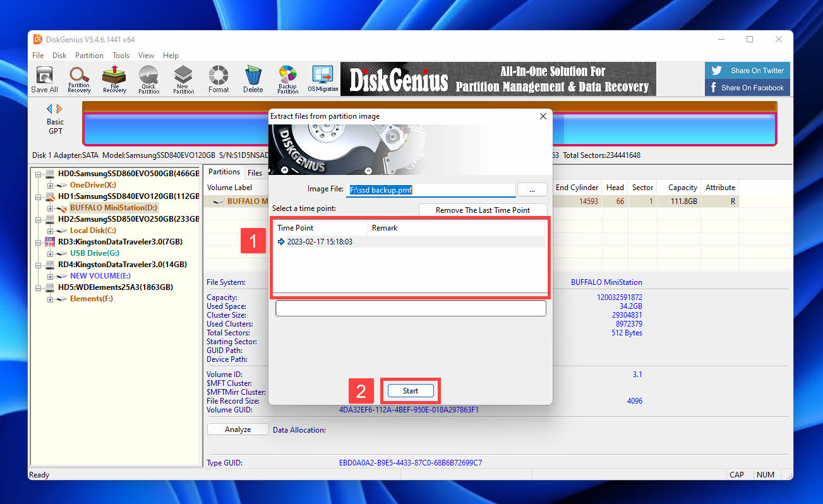This screenshot has width=823, height=504.
Task: Open the Backup Partition tool
Action: click(287, 80)
